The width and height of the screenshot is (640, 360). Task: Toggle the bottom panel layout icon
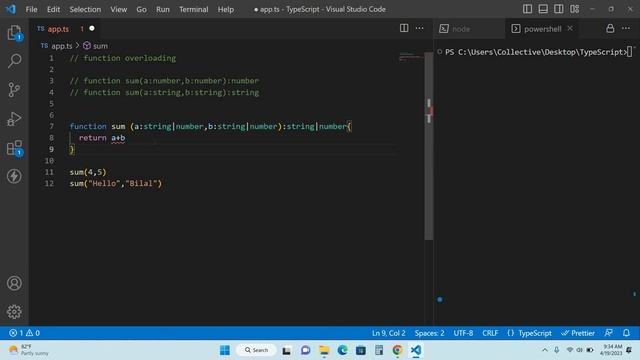(543, 9)
